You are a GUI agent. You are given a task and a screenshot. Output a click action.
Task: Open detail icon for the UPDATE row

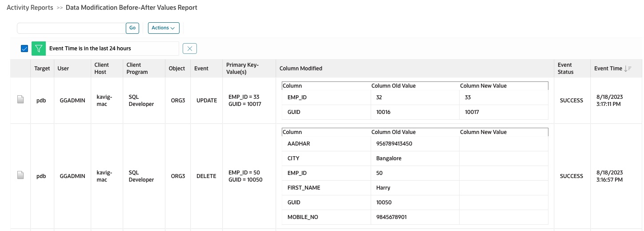coord(20,101)
